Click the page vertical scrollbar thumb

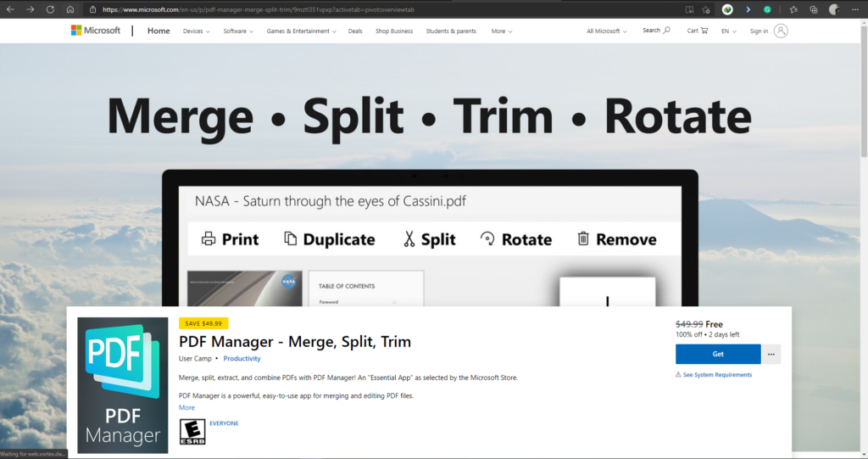(x=864, y=92)
